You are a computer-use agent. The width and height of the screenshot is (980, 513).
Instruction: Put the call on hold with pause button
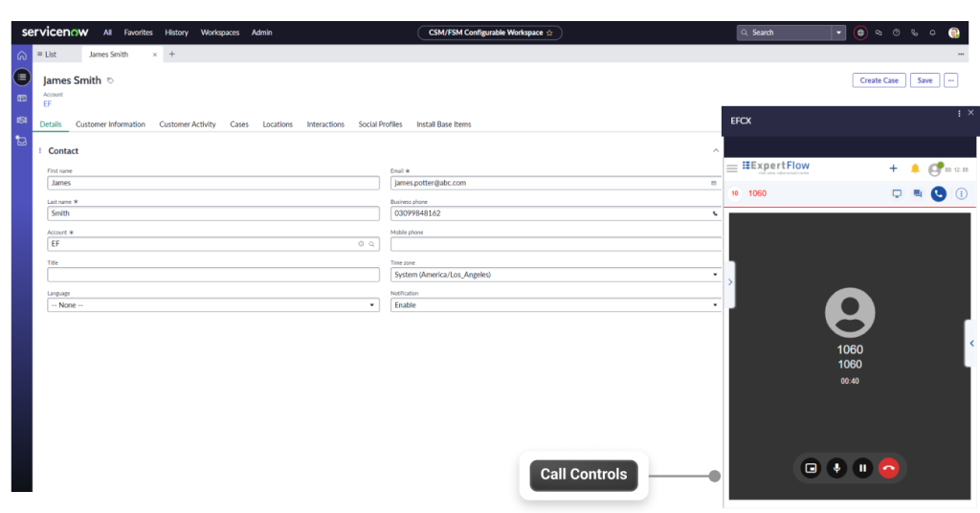coord(863,468)
